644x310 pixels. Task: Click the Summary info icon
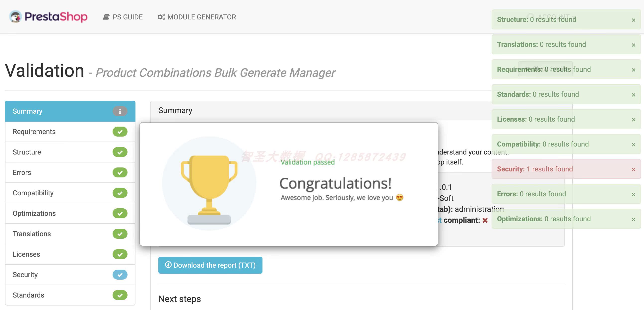120,111
